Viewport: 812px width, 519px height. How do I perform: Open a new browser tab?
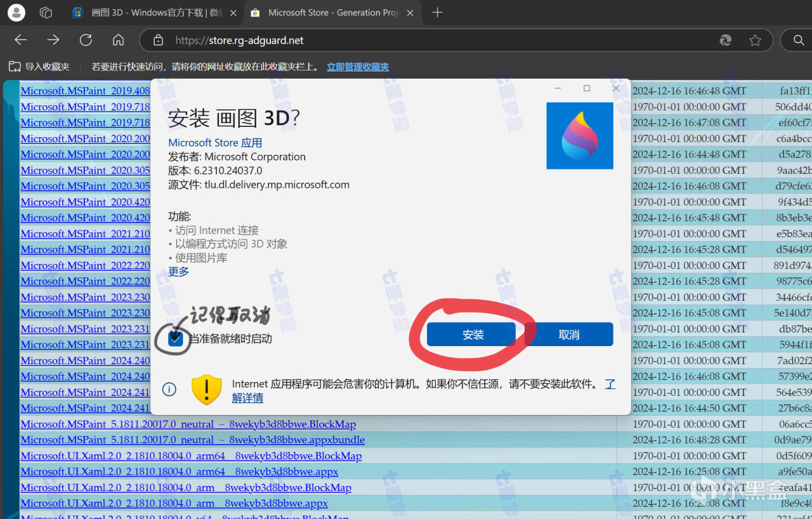[x=437, y=13]
